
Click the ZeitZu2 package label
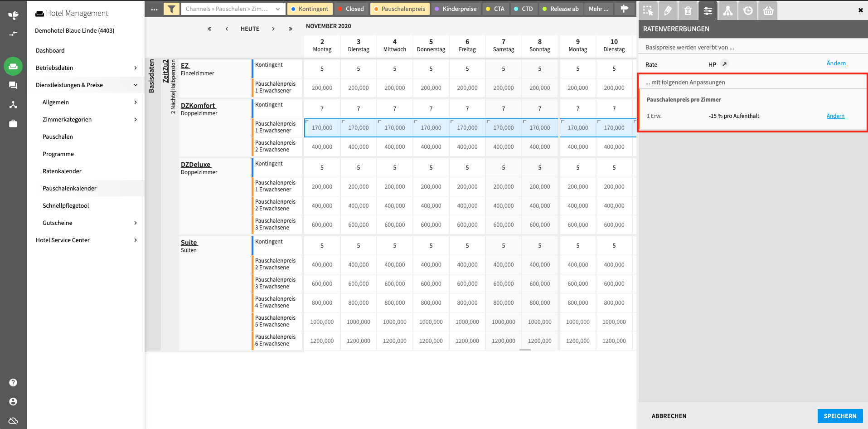tap(165, 71)
